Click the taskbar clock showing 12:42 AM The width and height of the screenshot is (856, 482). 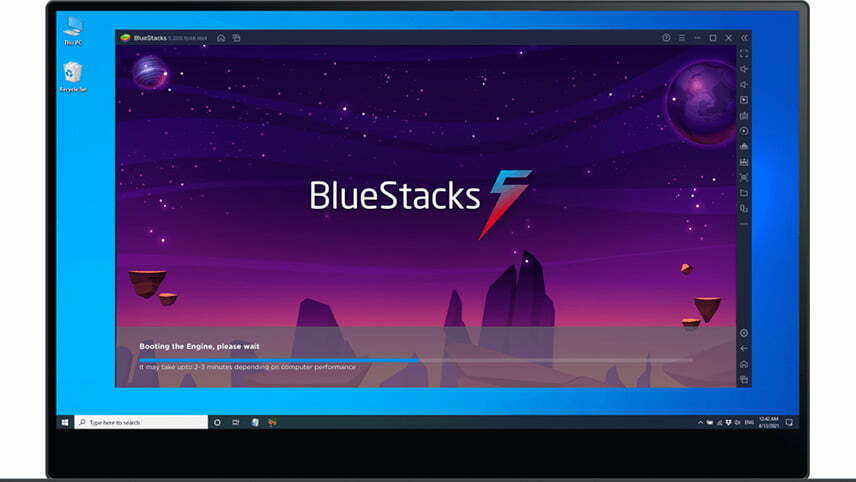(769, 423)
